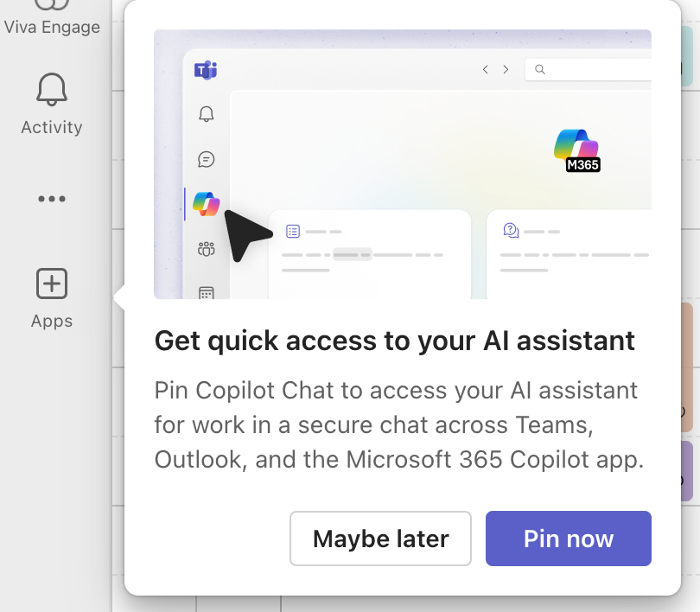This screenshot has width=700, height=612.
Task: Click the list icon on the first card
Action: [x=293, y=232]
